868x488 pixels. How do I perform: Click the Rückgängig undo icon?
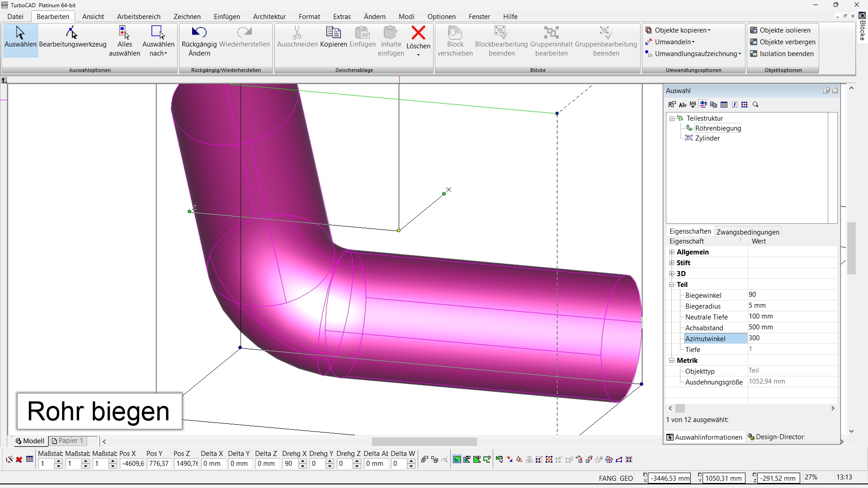199,32
